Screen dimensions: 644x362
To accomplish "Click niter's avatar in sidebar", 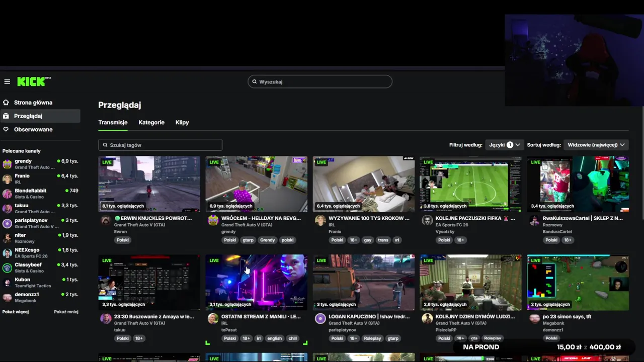I will pos(7,238).
